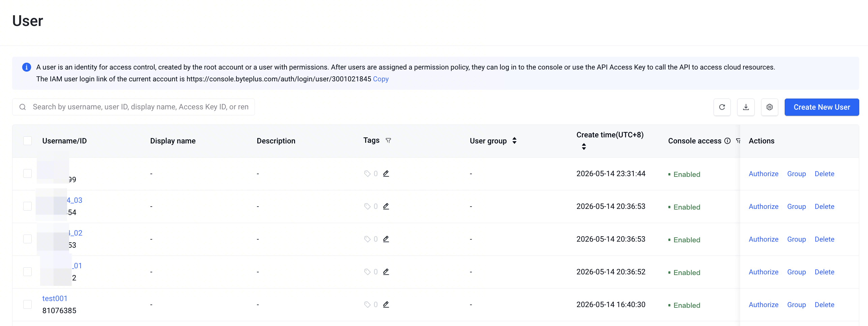Click the Username/ID column header
868x326 pixels.
click(64, 141)
